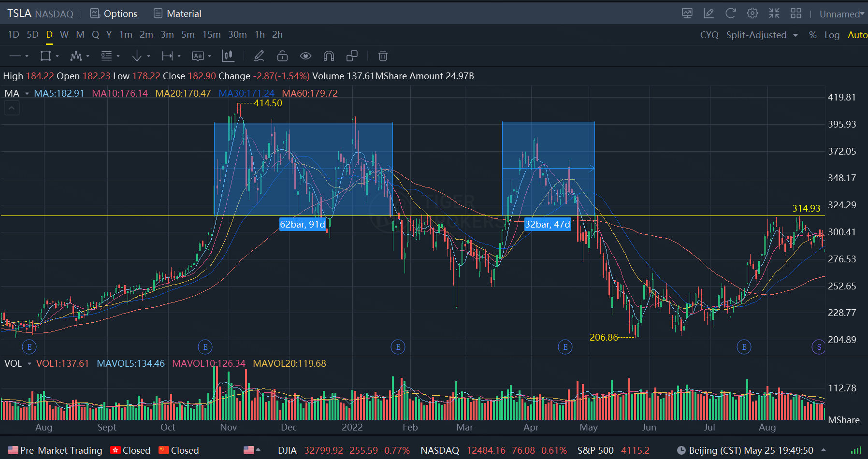Click the candlestick chart style icon

(x=228, y=56)
